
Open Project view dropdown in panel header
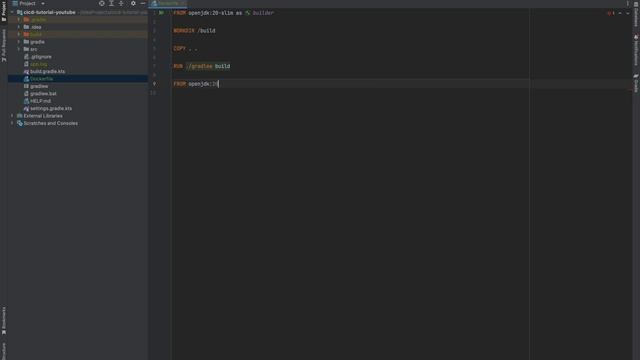pos(43,3)
